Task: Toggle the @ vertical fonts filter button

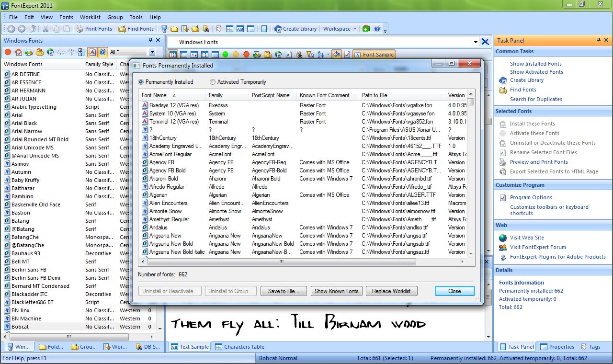Action: [x=102, y=52]
